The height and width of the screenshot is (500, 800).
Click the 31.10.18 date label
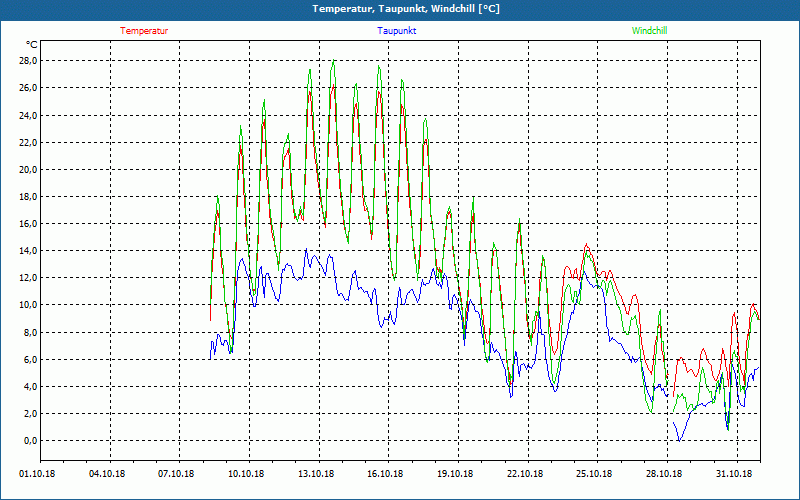coord(734,474)
